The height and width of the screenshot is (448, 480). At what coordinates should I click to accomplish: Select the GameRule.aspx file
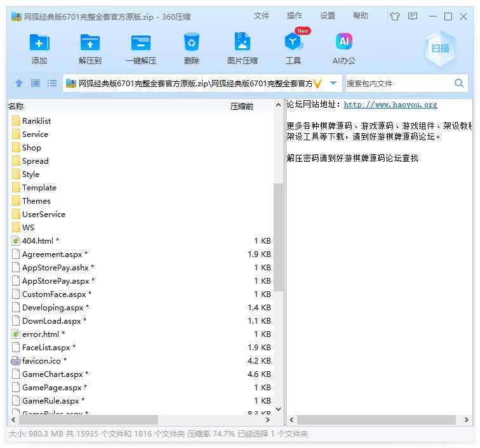[48, 401]
